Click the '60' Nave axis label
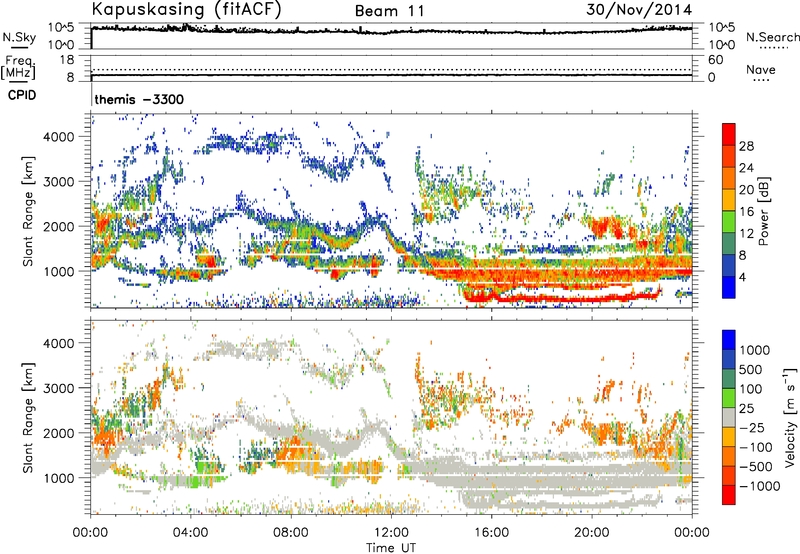This screenshot has height=554, width=800. pos(716,60)
